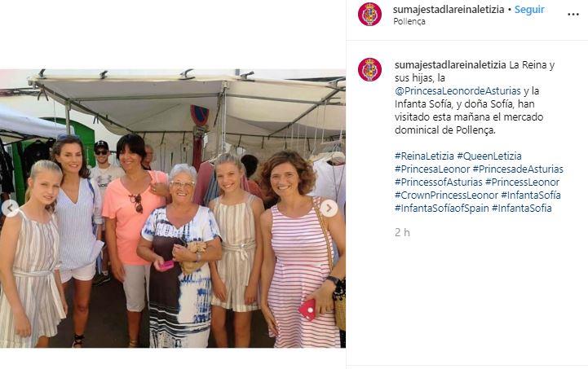Open the #InfantaSofíaofSpain hashtag
Screen dimensions: 588x369
442,209
